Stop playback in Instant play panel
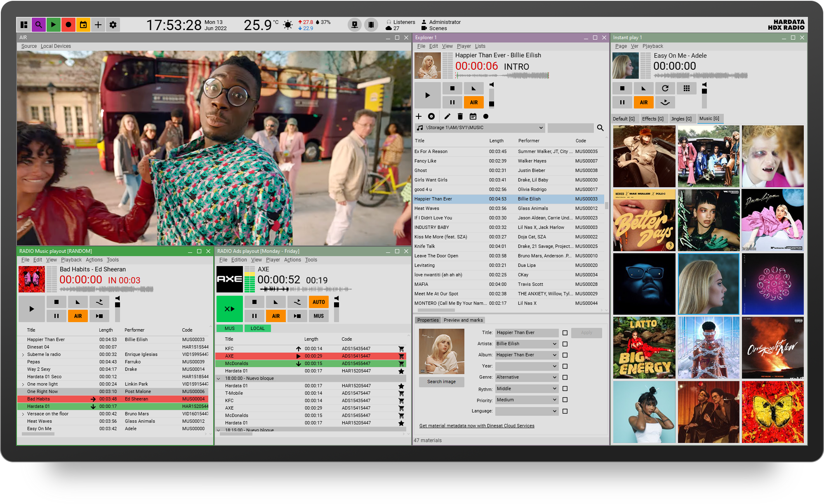The height and width of the screenshot is (504, 824). 622,88
